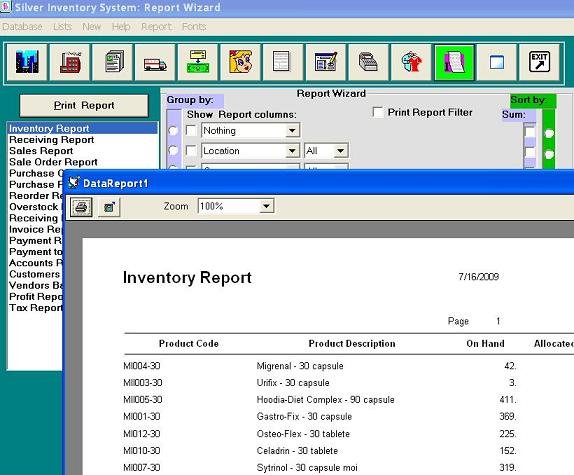The height and width of the screenshot is (475, 574).
Task: Select the Invoice Report list entry
Action: tap(36, 229)
